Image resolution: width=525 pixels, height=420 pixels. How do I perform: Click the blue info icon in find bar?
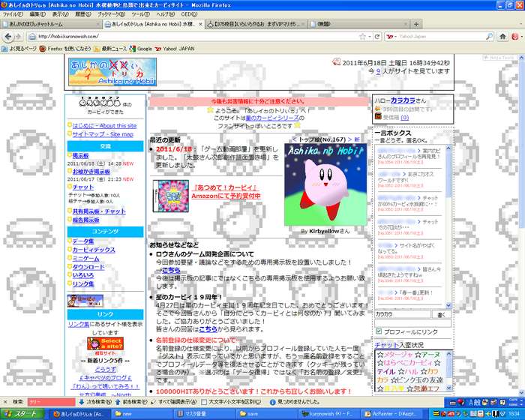click(272, 402)
